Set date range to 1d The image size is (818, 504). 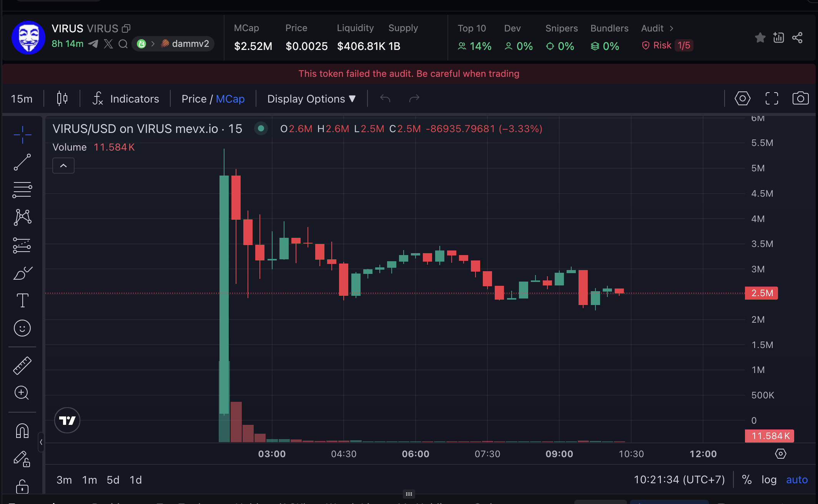(x=136, y=480)
